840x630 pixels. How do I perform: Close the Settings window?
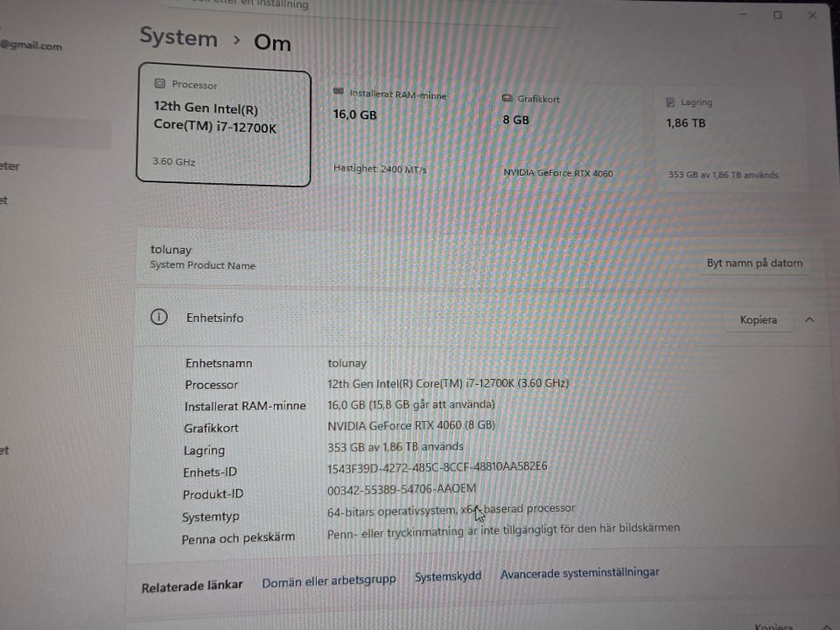[813, 16]
